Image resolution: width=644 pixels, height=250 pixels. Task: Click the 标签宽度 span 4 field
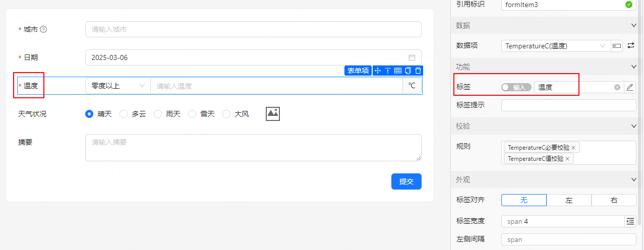(x=563, y=221)
